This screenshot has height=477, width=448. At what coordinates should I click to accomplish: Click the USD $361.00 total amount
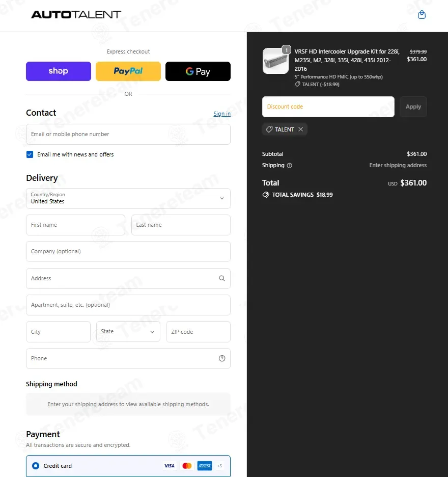[x=407, y=183]
